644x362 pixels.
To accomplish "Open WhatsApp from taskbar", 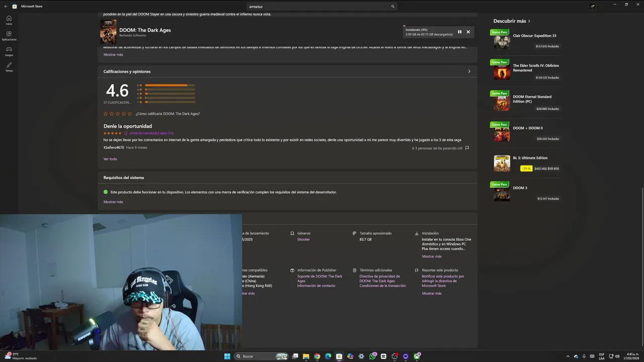I will [372, 356].
